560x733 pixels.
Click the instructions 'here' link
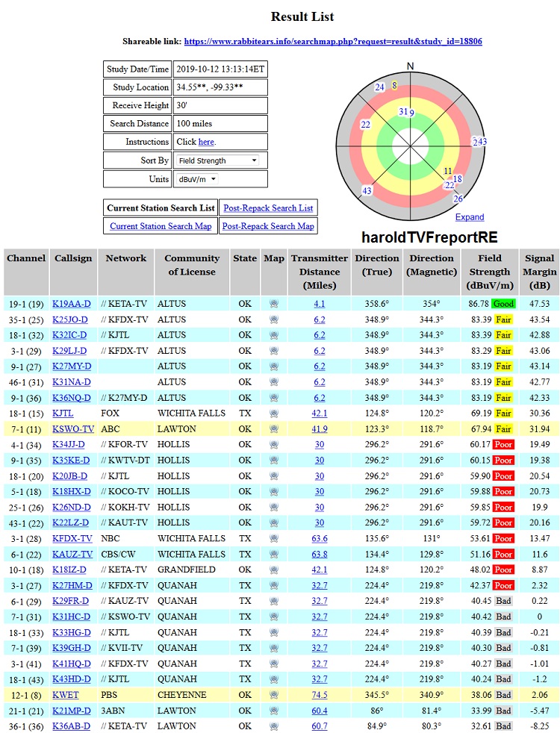[207, 142]
